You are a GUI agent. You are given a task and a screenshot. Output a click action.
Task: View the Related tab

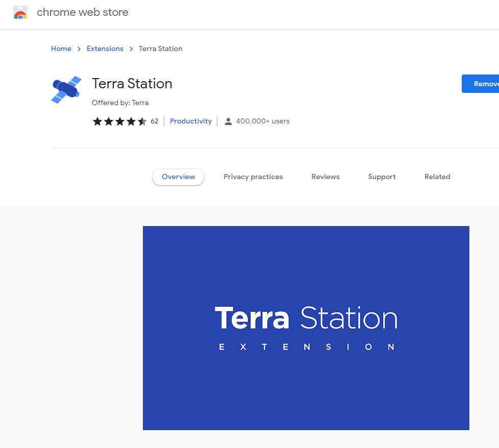point(437,177)
